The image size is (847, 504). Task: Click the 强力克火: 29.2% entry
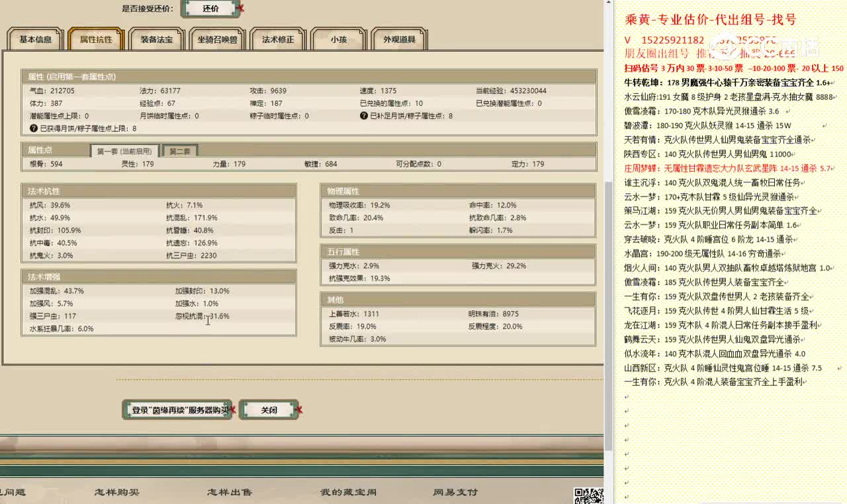tap(499, 266)
